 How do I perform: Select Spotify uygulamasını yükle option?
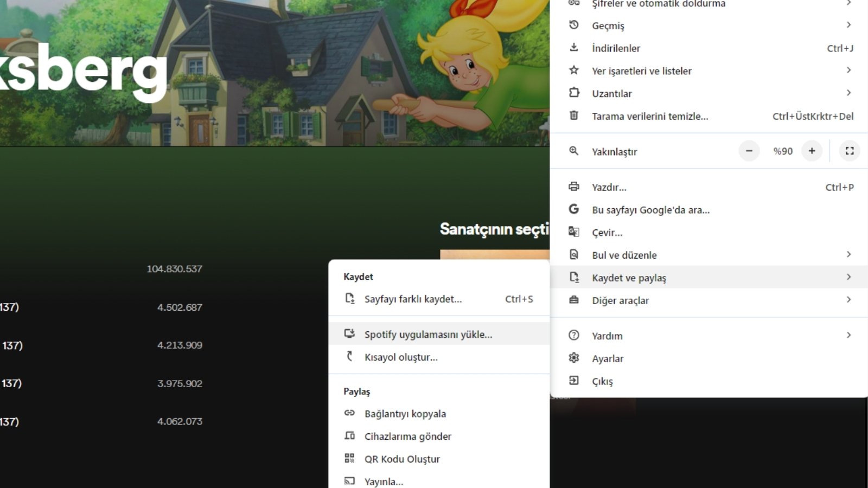(x=439, y=334)
